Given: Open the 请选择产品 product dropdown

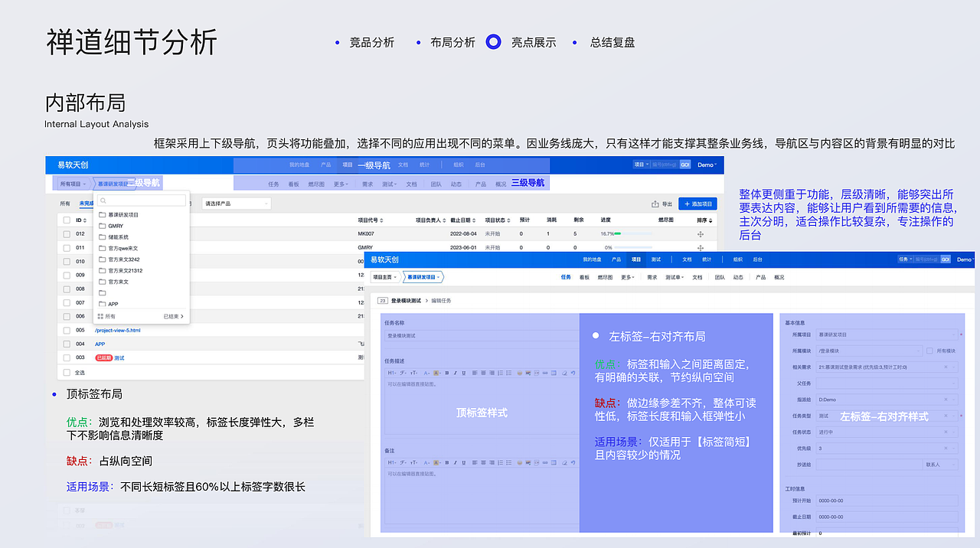Looking at the screenshot, I should click(x=235, y=204).
